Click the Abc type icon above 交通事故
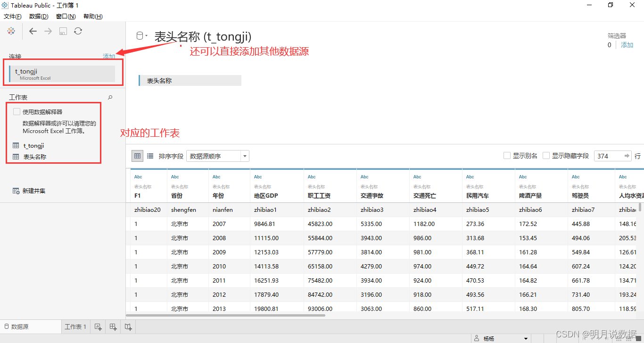644x343 pixels. pyautogui.click(x=364, y=177)
